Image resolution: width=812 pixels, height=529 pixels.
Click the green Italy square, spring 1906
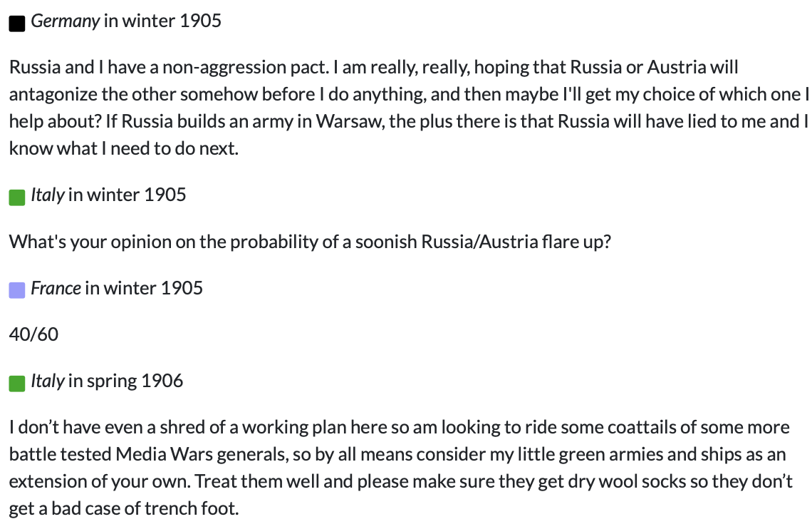tap(17, 384)
